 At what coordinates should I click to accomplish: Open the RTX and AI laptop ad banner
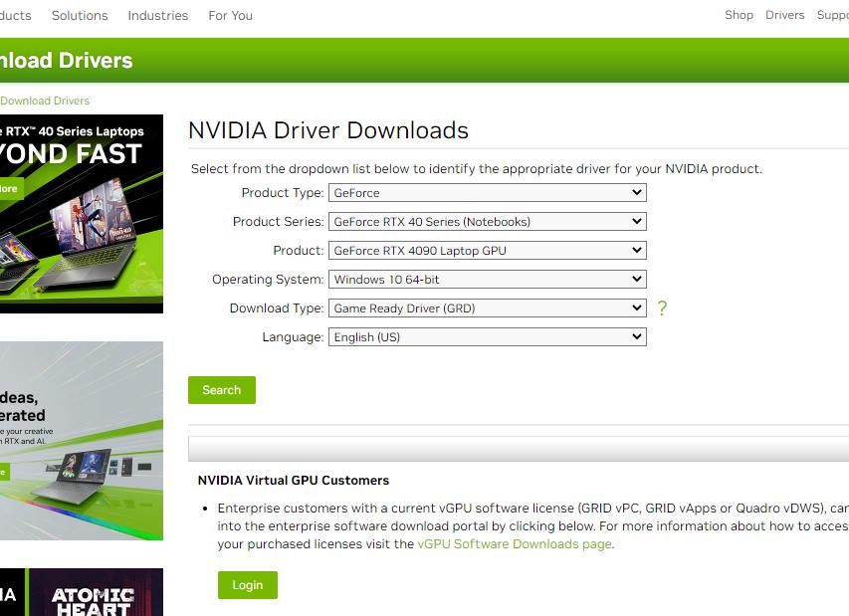[82, 441]
